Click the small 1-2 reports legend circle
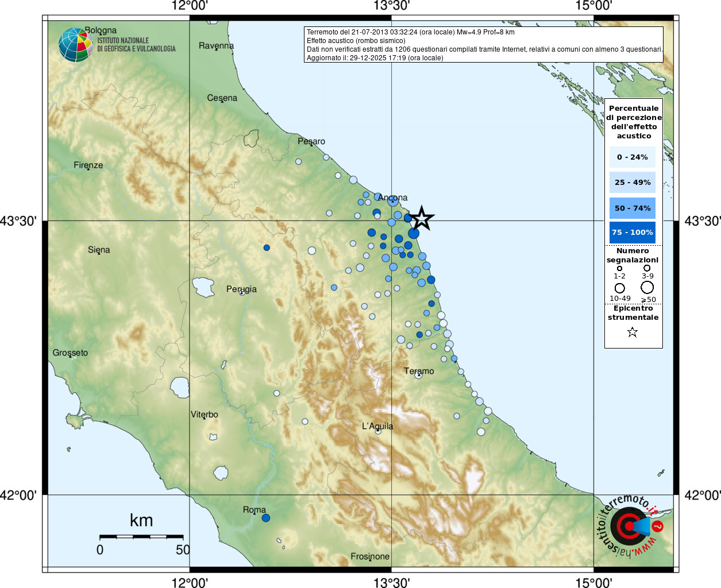This screenshot has width=721, height=588. pyautogui.click(x=619, y=268)
